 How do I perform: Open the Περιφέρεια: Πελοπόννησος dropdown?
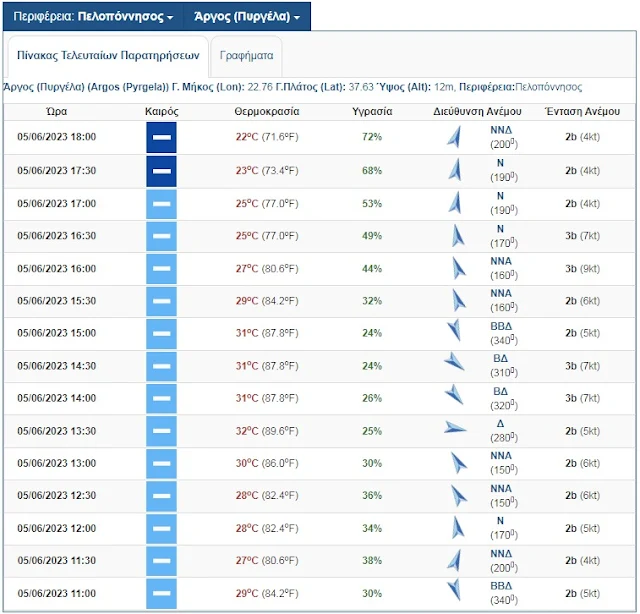(93, 16)
